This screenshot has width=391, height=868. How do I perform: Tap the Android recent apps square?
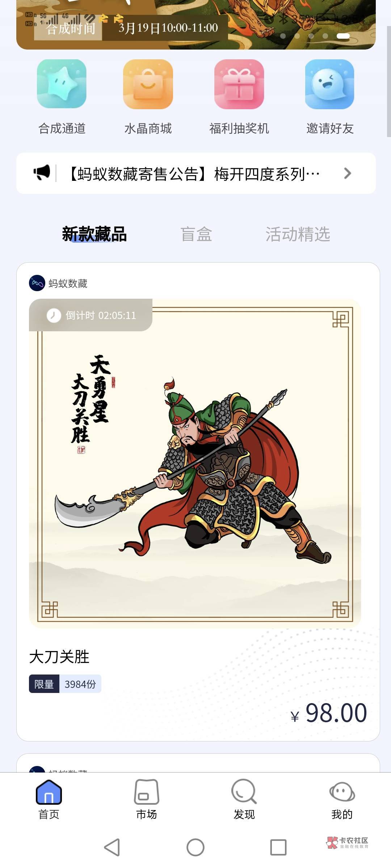(278, 847)
